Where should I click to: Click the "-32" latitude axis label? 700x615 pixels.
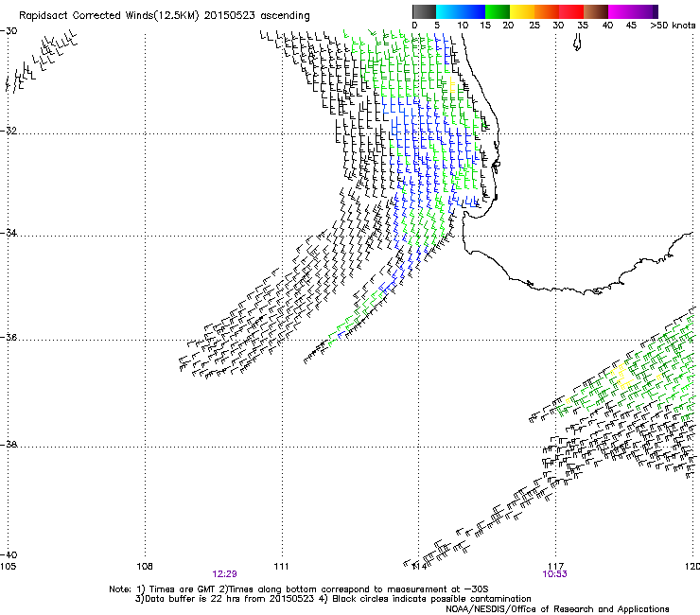pos(9,131)
